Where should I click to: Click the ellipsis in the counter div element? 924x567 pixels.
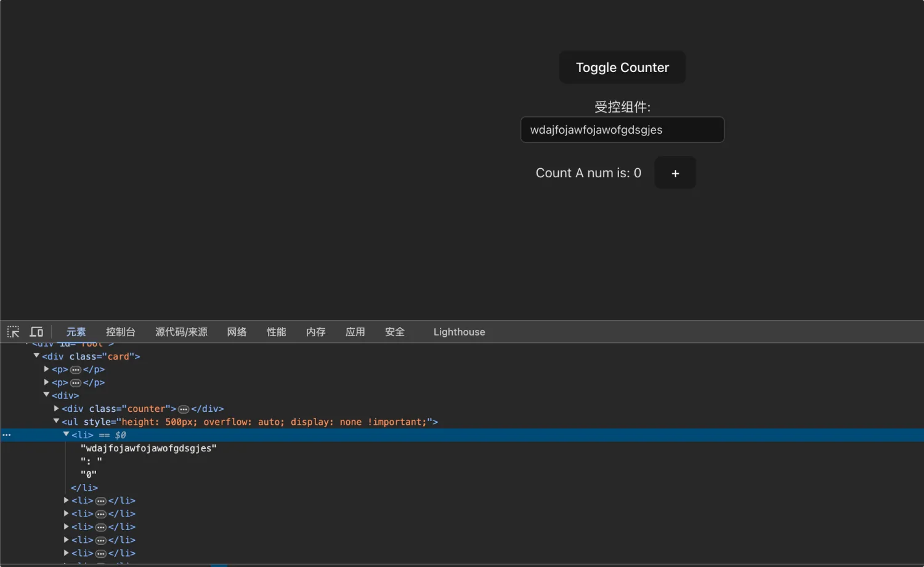pos(184,408)
